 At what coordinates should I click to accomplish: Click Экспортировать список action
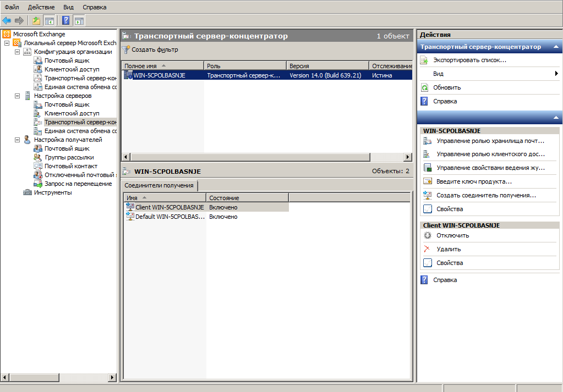[469, 60]
